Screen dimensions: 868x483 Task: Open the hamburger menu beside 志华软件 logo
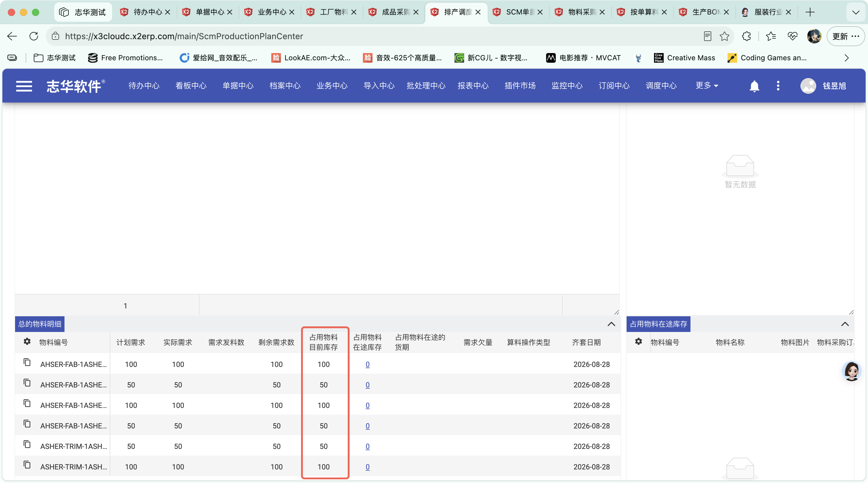(24, 86)
